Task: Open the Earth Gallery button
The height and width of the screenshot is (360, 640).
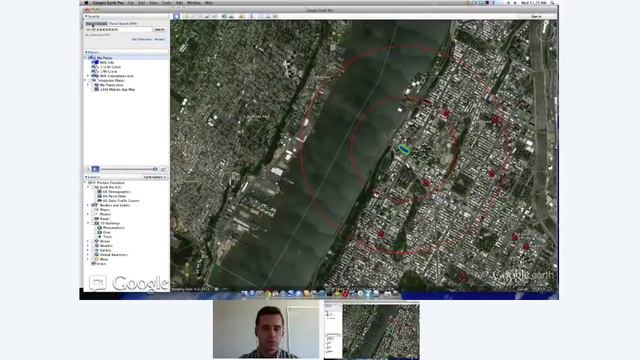Action: [155, 177]
